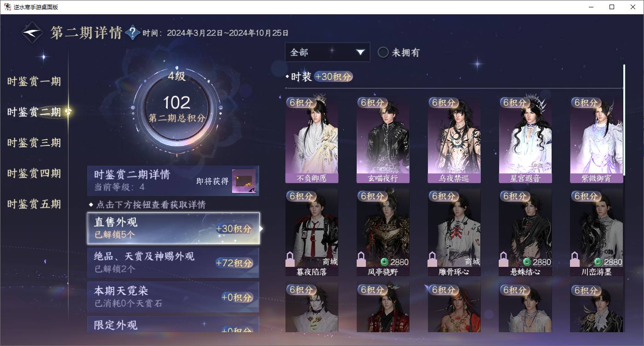This screenshot has width=644, height=346.
Task: Open the 全部 category dropdown
Action: pos(327,52)
